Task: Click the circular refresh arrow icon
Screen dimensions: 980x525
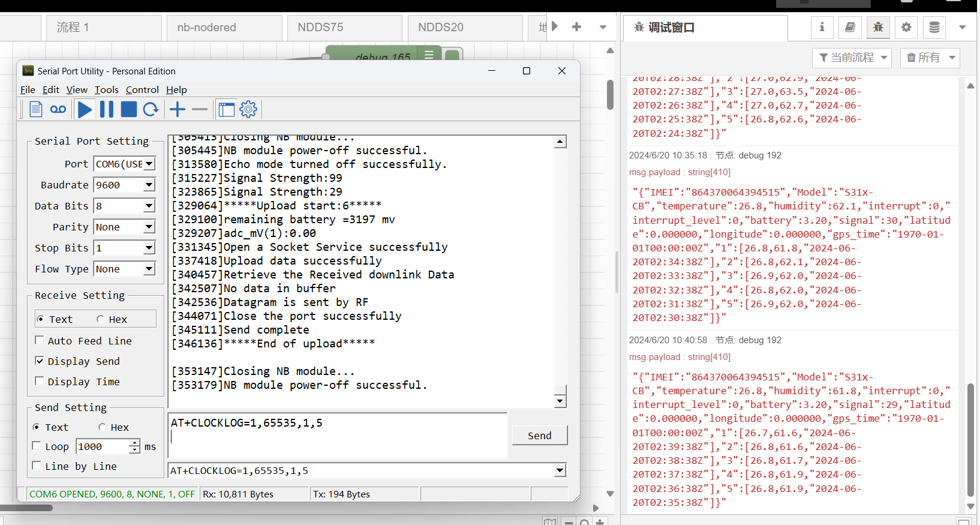Action: point(151,109)
